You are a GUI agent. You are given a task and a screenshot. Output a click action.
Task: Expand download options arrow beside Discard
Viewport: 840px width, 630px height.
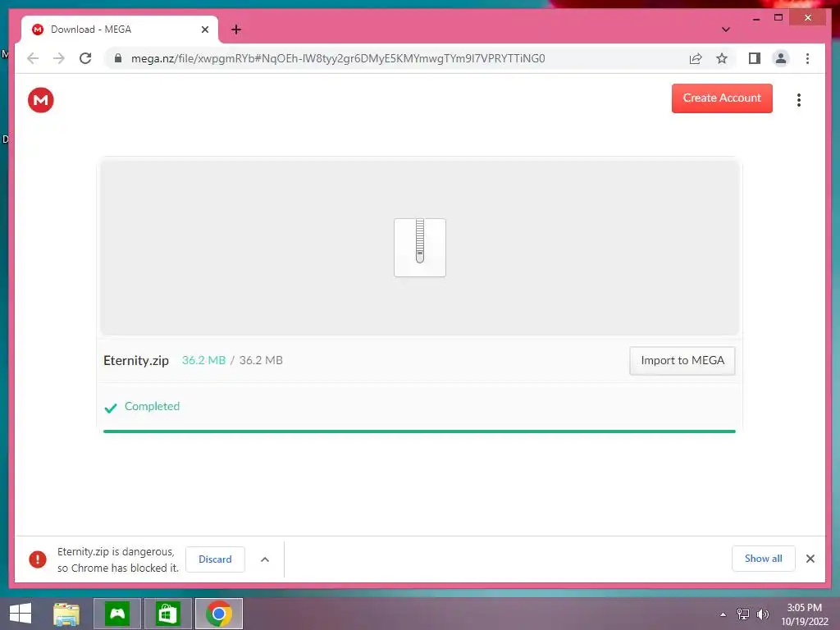[265, 559]
